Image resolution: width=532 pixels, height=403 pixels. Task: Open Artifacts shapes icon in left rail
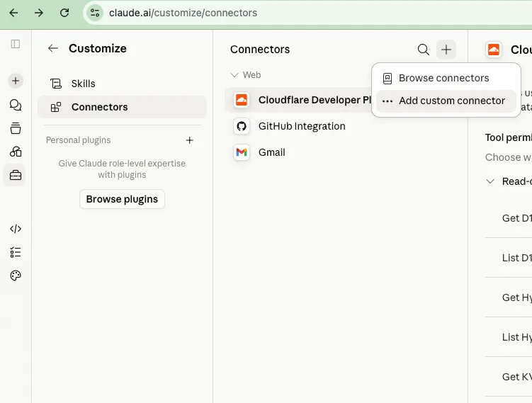point(16,152)
